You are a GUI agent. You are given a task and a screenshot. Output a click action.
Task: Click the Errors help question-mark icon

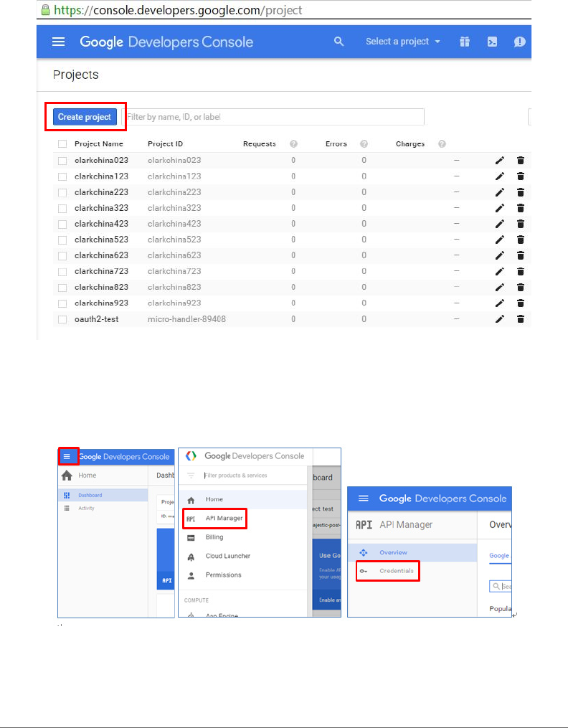[364, 144]
